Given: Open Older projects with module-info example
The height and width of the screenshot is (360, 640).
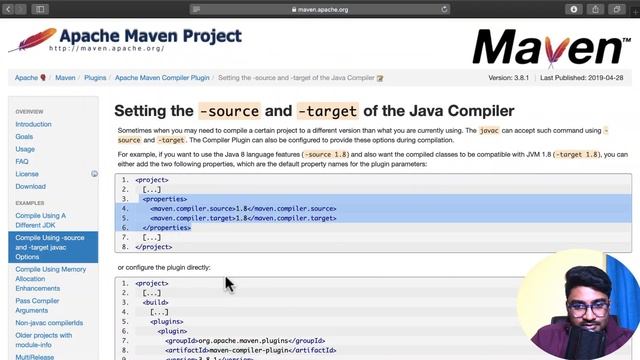Looking at the screenshot, I should (44, 340).
